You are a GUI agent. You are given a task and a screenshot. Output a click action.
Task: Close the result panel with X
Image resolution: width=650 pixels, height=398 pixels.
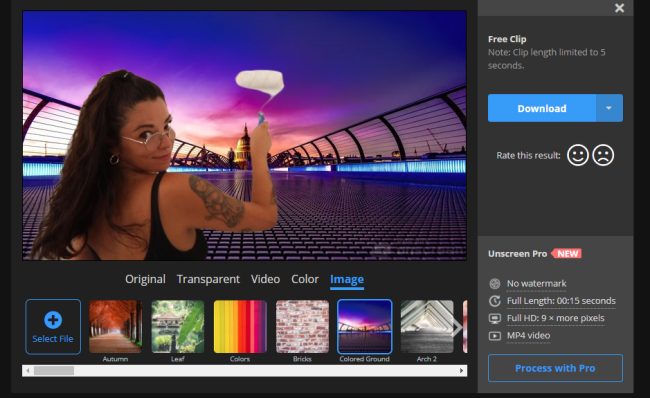tap(619, 8)
